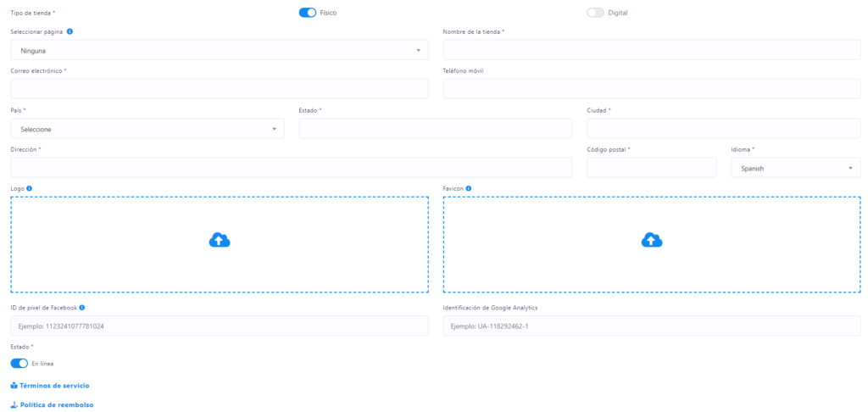Click the Código postal input field
The width and height of the screenshot is (868, 412).
[652, 168]
